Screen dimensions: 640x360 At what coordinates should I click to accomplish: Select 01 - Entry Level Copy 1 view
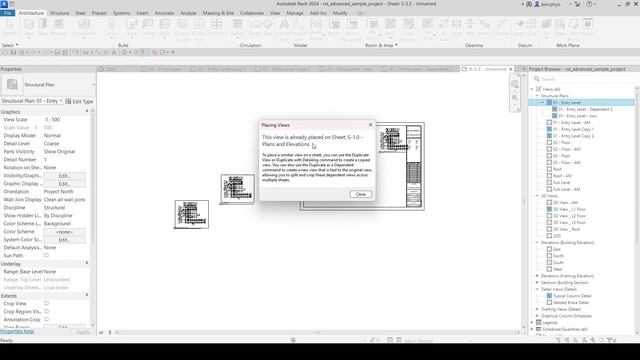tap(573, 129)
